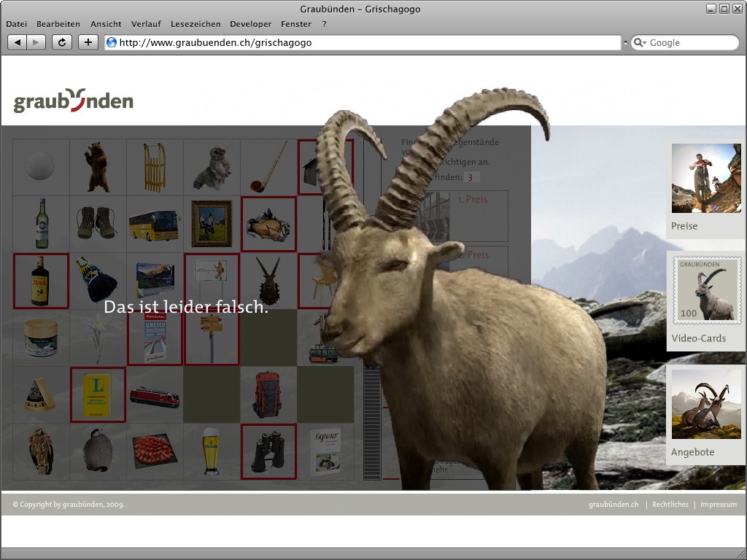Select the blue ski hat tile

pyautogui.click(x=98, y=281)
